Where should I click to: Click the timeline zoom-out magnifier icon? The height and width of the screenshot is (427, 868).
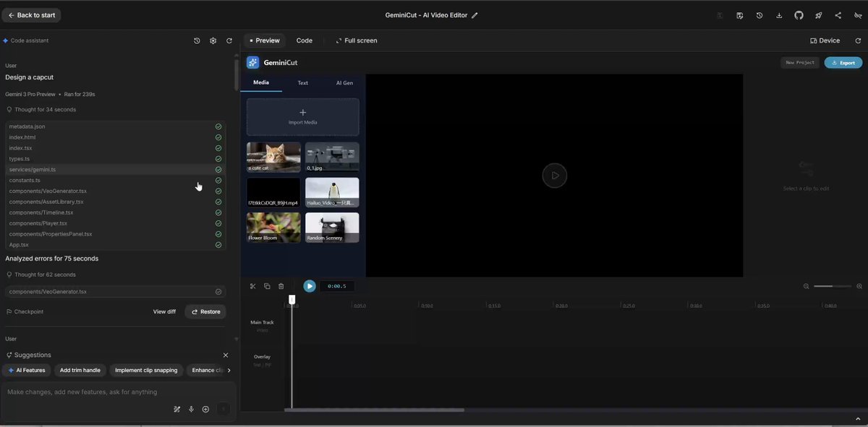[x=807, y=287]
